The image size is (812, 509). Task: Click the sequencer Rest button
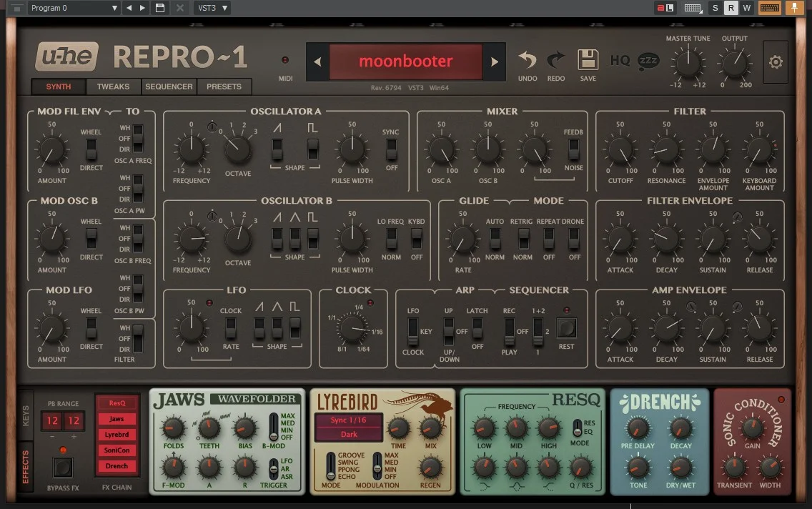566,327
